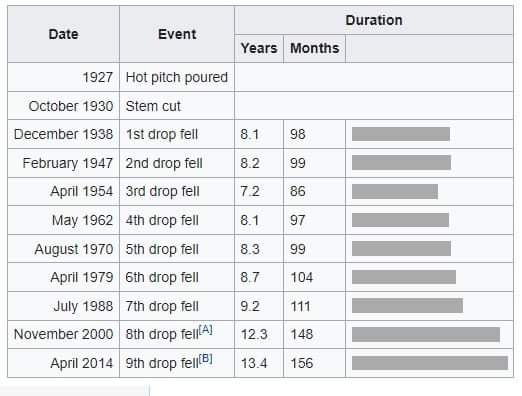Click the Months sub-header
Viewport: 522px width, 396px height.
(315, 48)
